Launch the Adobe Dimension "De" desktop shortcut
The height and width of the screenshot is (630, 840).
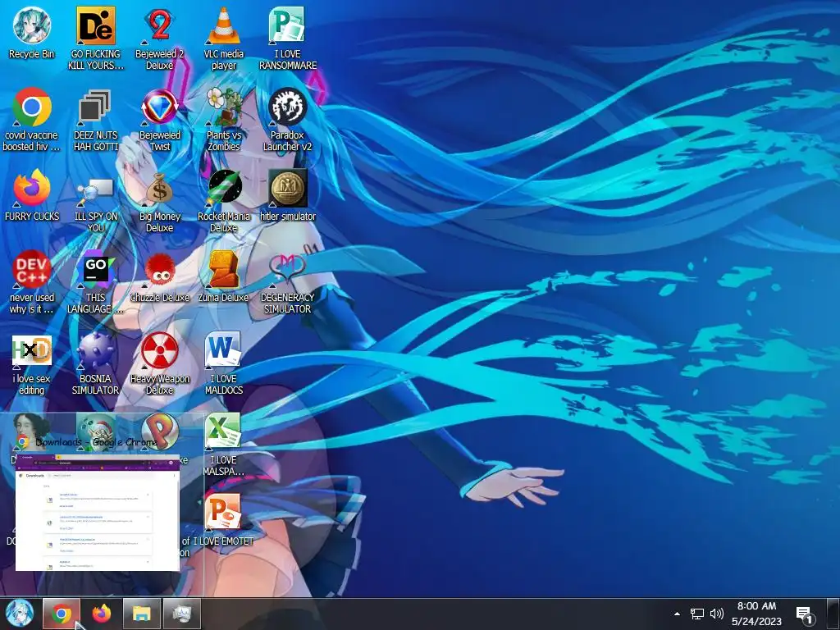click(x=95, y=39)
